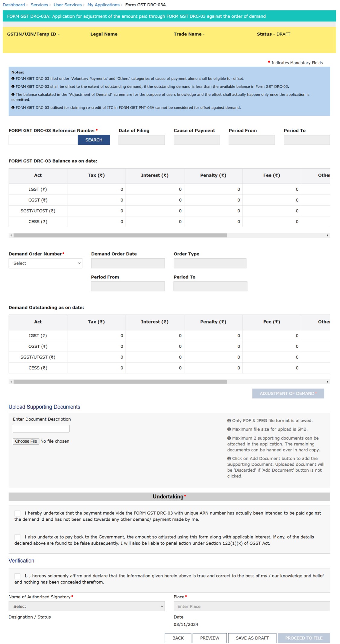Click the left scroll arrow under Demand Outstanding table

[x=11, y=382]
